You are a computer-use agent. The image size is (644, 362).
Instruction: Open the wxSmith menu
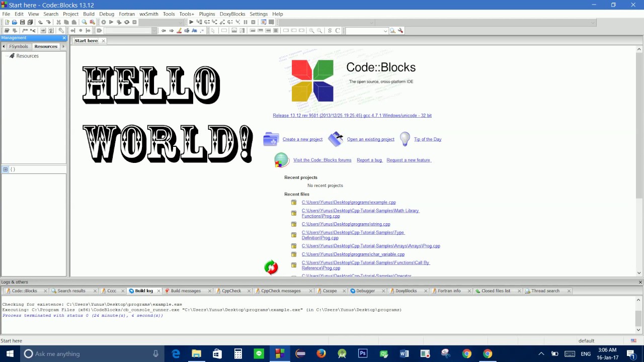(148, 14)
